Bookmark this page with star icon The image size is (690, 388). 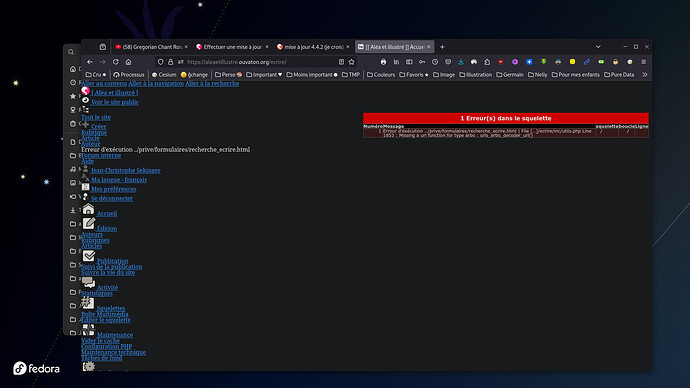352,62
